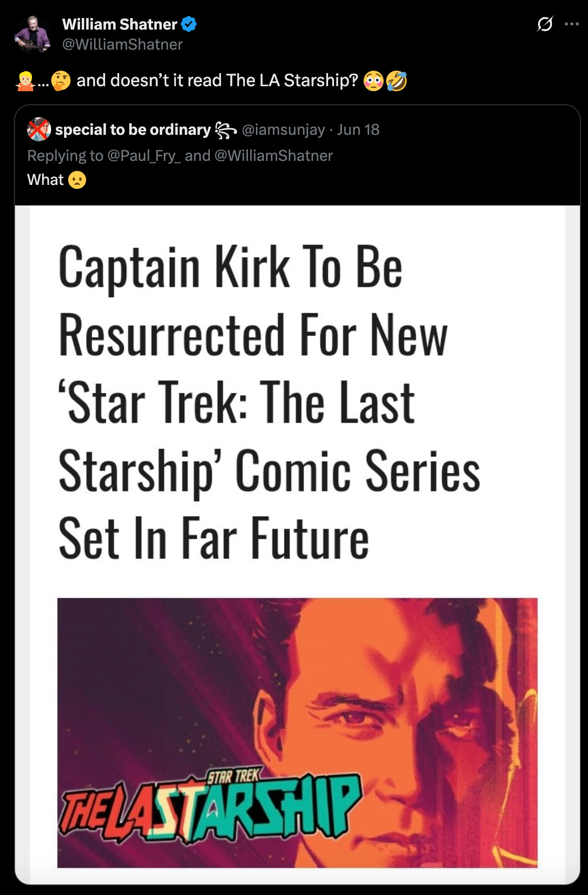
Task: Click the thinking face emoji
Action: coord(61,81)
